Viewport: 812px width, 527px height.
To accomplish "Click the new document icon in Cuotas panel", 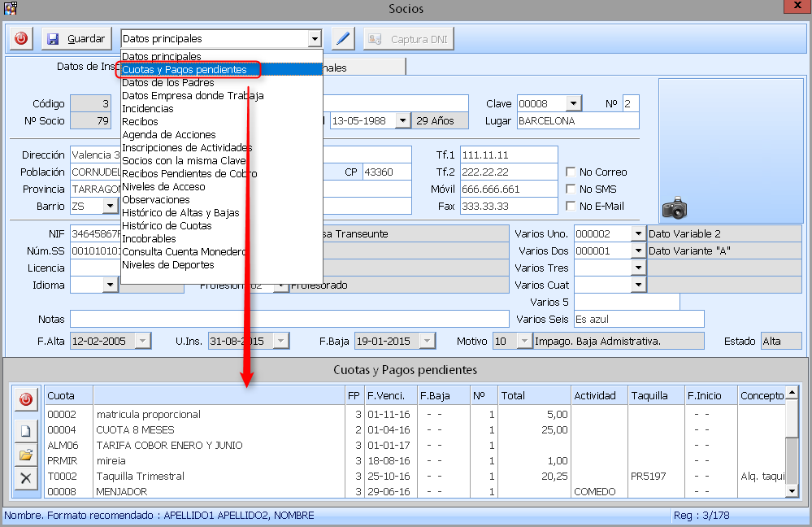I will point(26,431).
